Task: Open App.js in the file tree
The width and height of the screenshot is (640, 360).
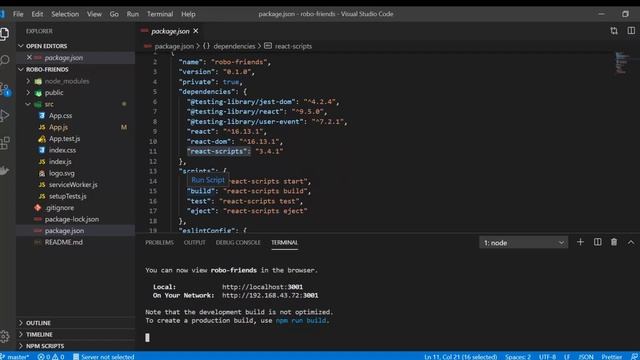Action: tap(58, 127)
